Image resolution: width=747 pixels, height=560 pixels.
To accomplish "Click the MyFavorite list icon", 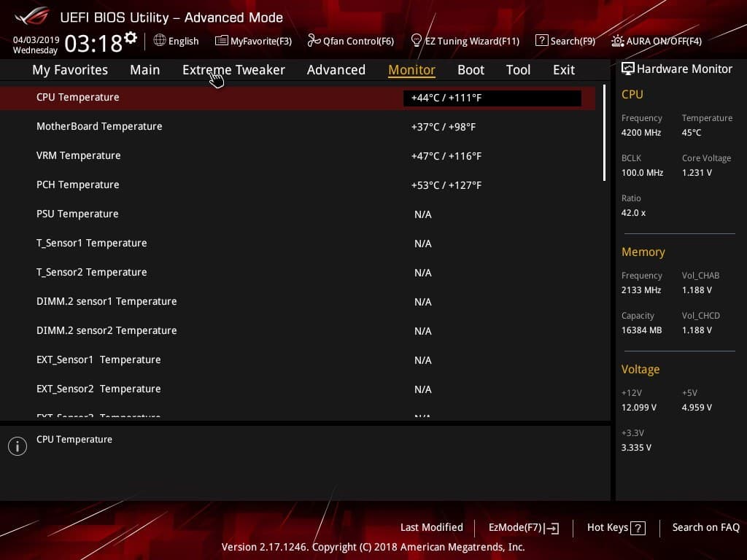I will pyautogui.click(x=222, y=41).
